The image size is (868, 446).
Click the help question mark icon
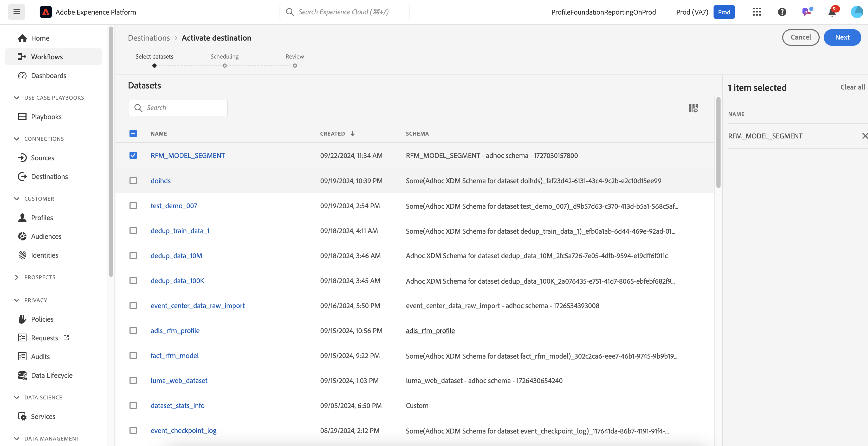[x=782, y=12]
